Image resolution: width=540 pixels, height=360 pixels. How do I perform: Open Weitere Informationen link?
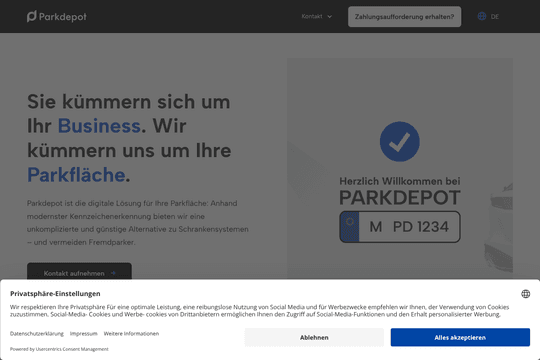(x=131, y=333)
